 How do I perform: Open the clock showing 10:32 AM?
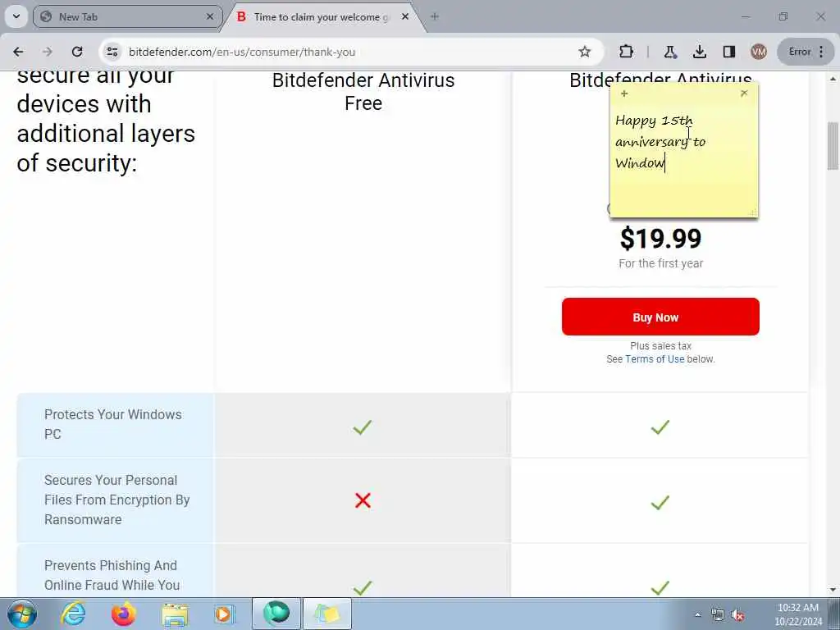coord(798,614)
